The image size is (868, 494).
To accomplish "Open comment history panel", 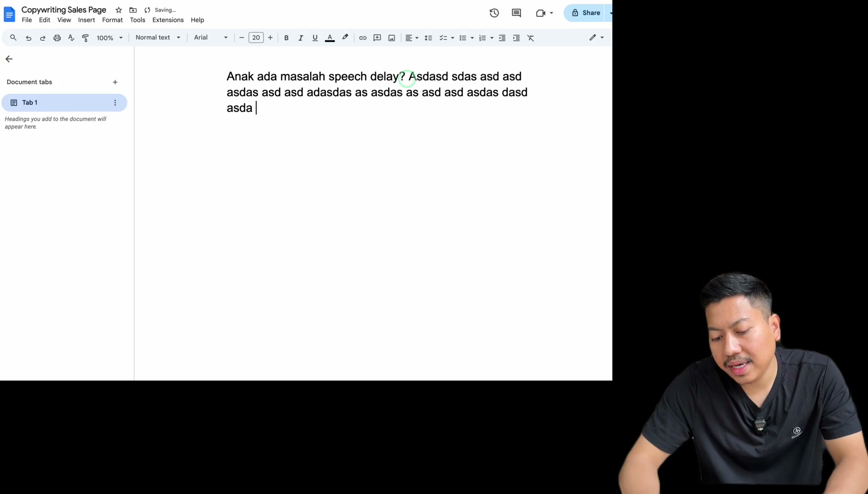I will (x=516, y=13).
